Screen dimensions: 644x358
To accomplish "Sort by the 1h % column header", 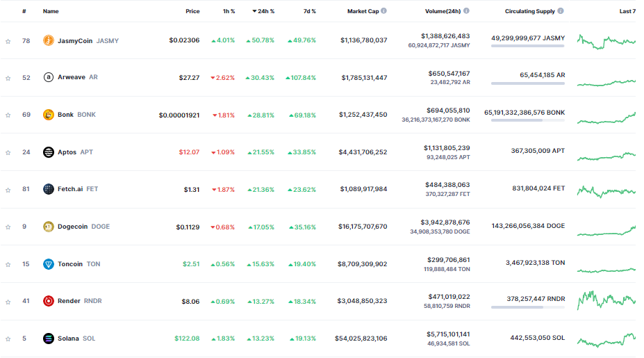I will (x=229, y=11).
